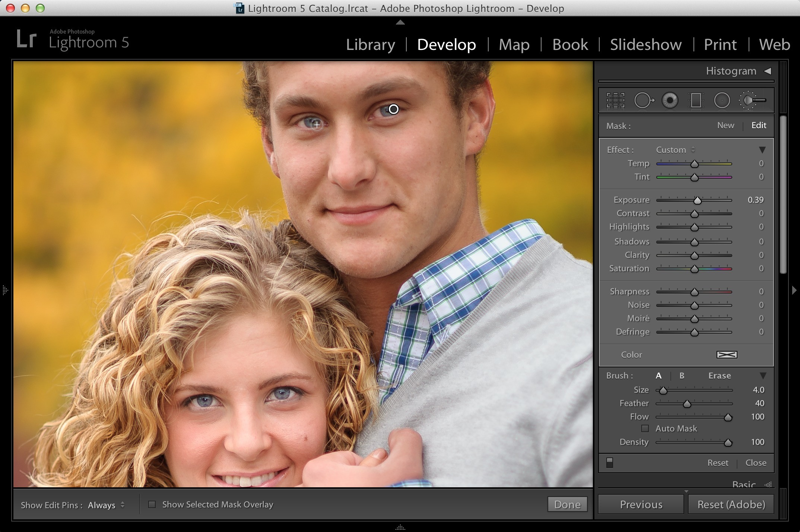The image size is (800, 532).
Task: Select the Adjustment Brush tool
Action: click(753, 100)
